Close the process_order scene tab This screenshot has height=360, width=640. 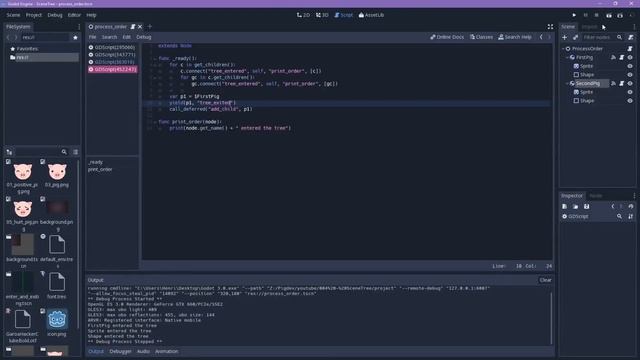pos(140,27)
